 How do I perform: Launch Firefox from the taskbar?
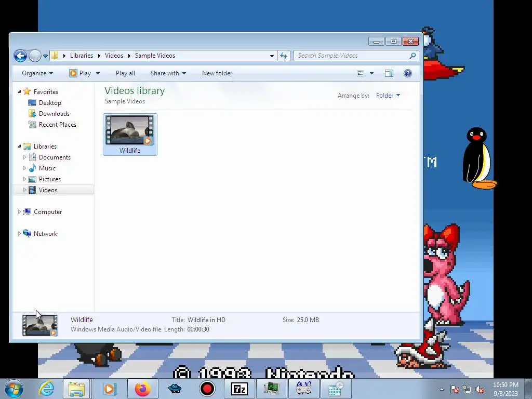[x=142, y=389]
